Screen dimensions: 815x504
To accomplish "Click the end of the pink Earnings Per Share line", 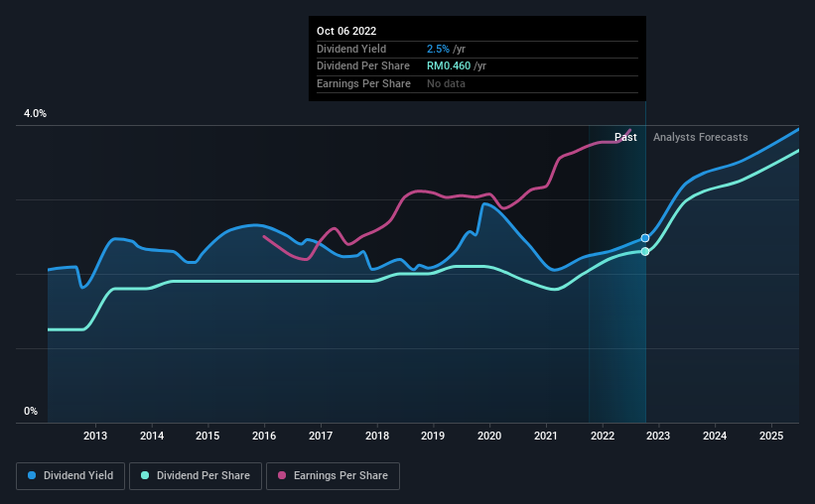I will (630, 130).
